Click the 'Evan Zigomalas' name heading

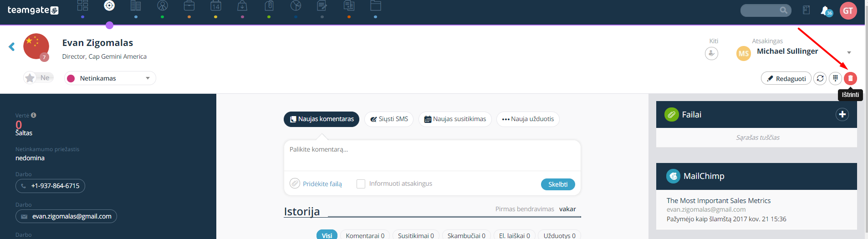point(97,43)
